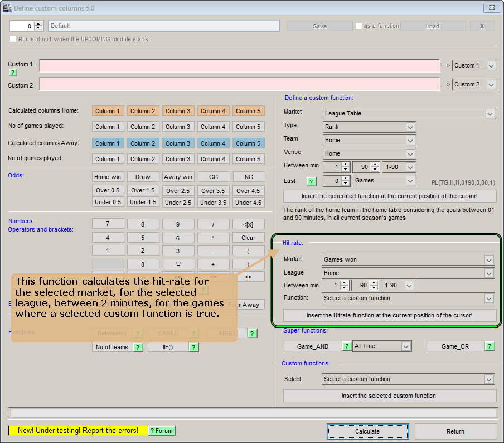Click the application icon in the title bar
504x443 pixels.
(x=7, y=8)
